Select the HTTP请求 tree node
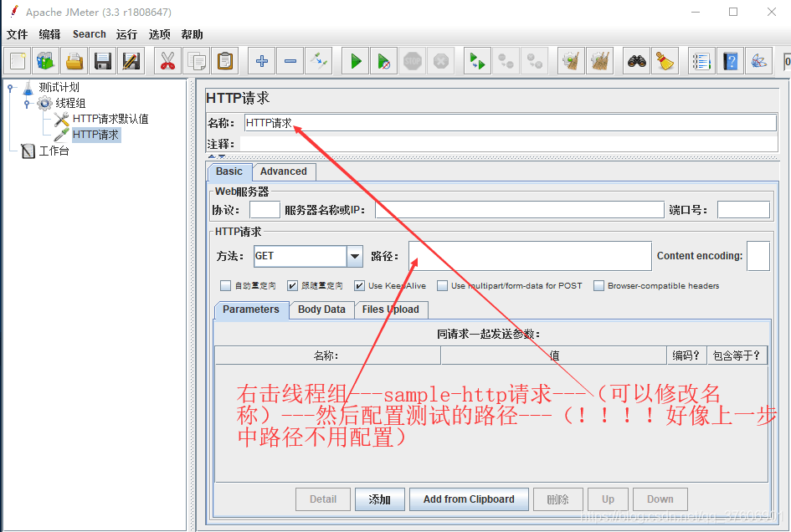Viewport: 791px width, 532px height. click(96, 135)
